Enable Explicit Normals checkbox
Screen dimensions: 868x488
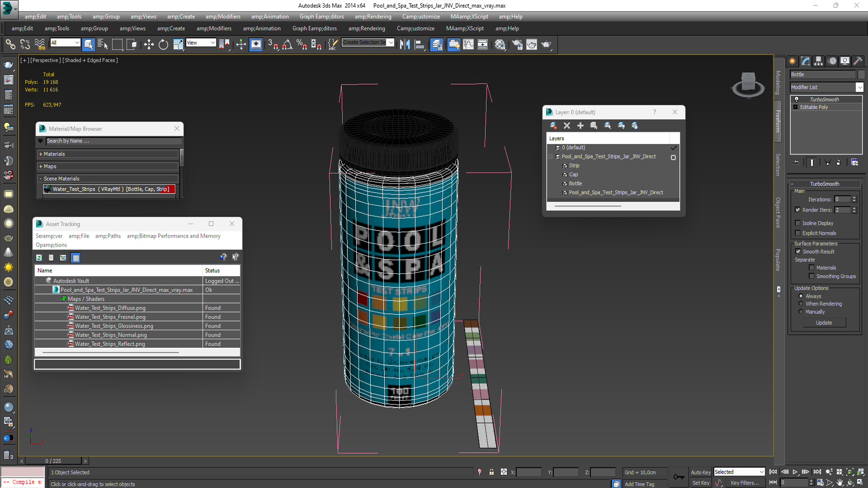[798, 233]
